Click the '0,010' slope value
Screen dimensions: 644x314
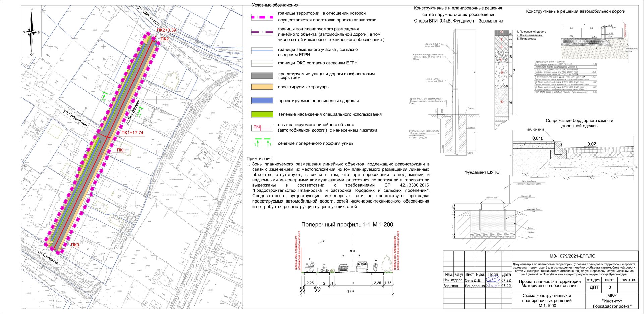pyautogui.click(x=538, y=138)
